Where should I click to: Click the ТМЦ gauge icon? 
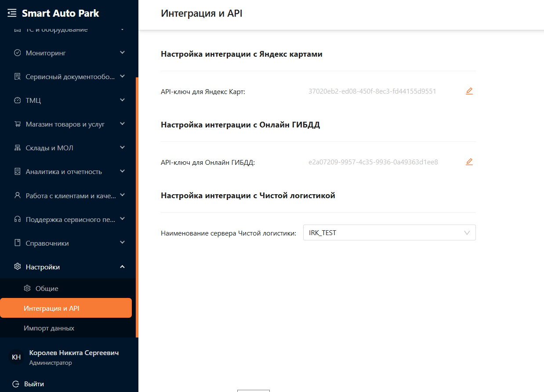click(x=18, y=101)
